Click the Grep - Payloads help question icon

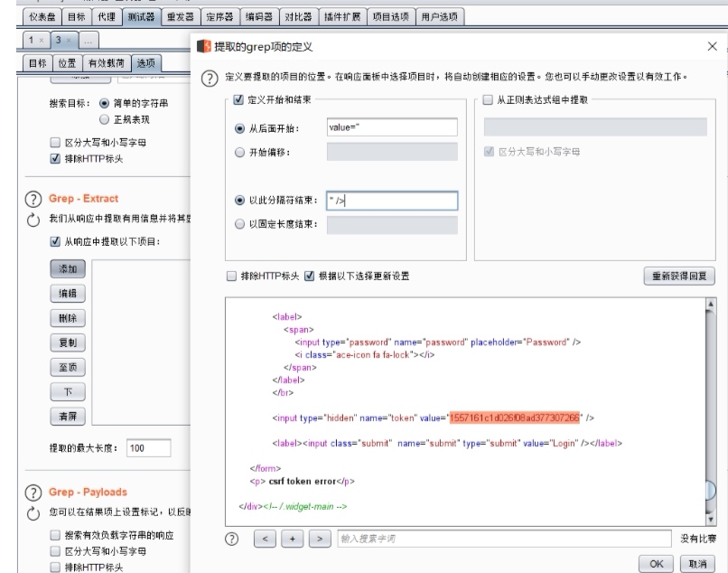click(33, 493)
